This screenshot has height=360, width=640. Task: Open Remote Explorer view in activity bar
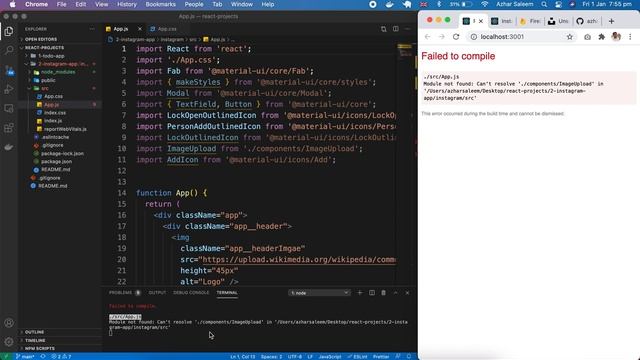pyautogui.click(x=9, y=109)
